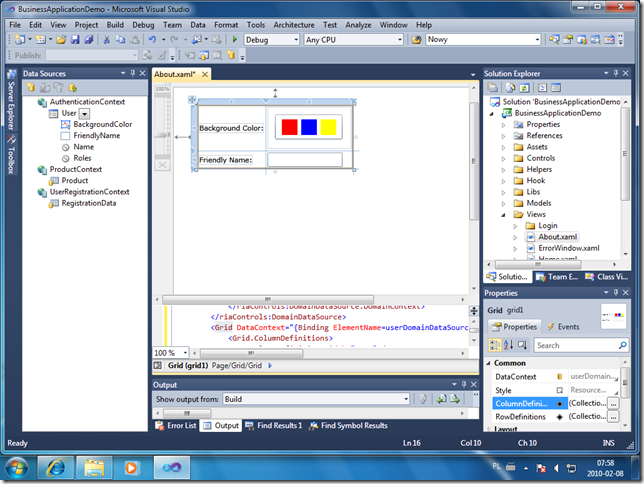Click View Code icon in Solution Explorer toolbar
This screenshot has width=644, height=484.
click(x=543, y=88)
